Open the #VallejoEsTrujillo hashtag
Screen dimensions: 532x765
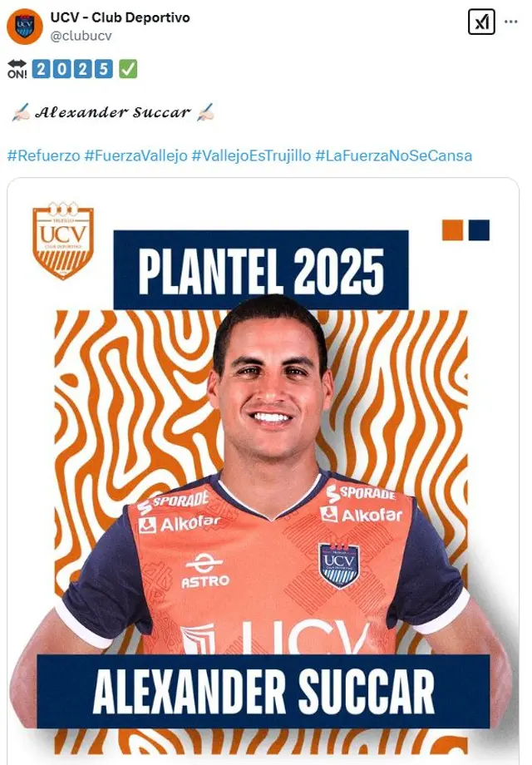[251, 155]
